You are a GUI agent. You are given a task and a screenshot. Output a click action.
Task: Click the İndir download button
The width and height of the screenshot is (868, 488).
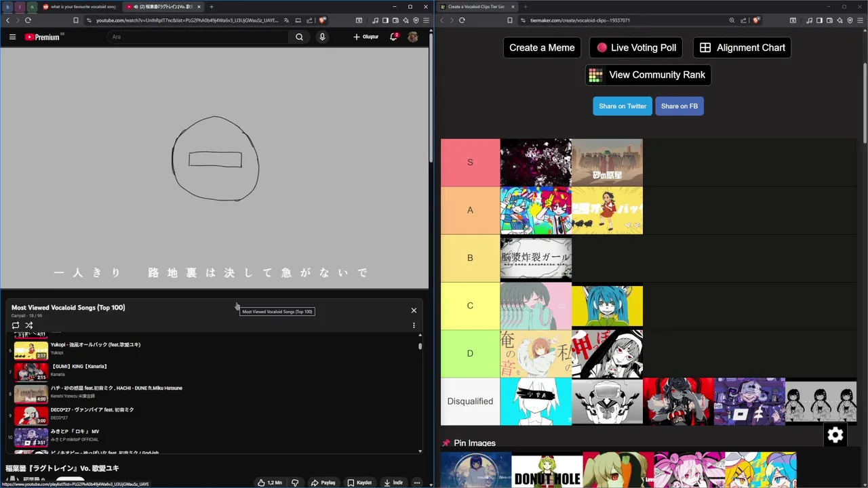(x=393, y=483)
